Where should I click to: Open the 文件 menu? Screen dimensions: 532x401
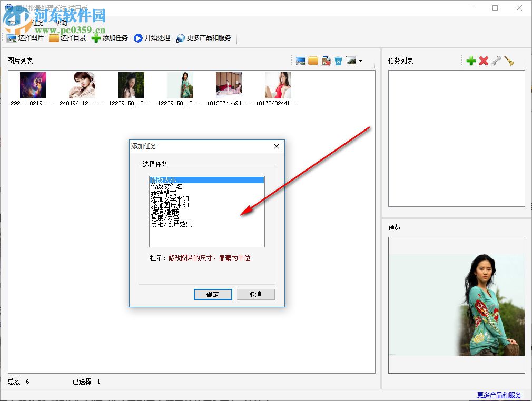click(13, 23)
